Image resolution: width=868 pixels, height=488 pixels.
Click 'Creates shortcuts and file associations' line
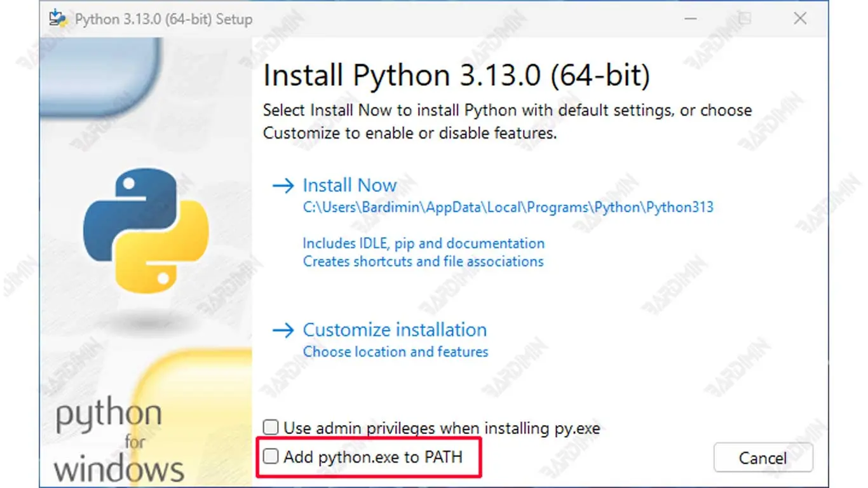423,261
